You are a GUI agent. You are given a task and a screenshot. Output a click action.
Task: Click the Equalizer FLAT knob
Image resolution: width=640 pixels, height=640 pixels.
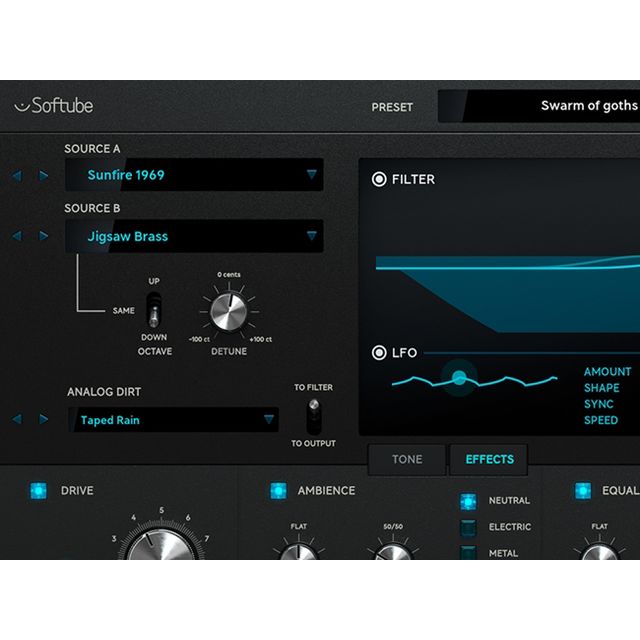pos(599,552)
